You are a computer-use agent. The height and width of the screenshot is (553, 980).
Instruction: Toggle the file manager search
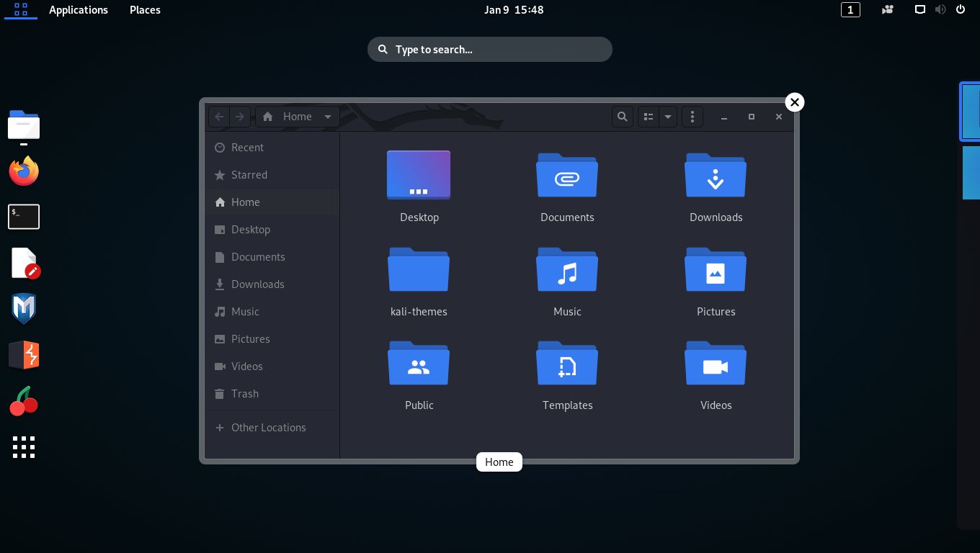(x=622, y=116)
